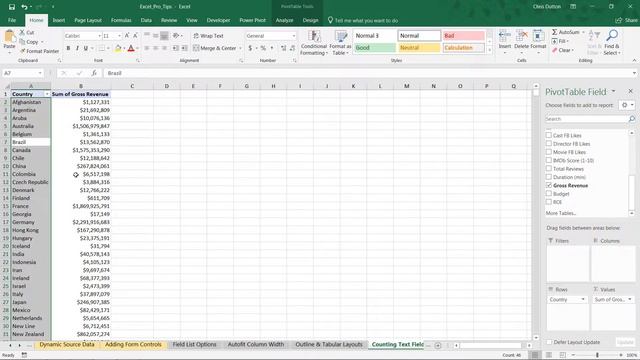Viewport: 640px width, 360px height.
Task: Check the Cast FB Likes field
Action: click(x=549, y=135)
